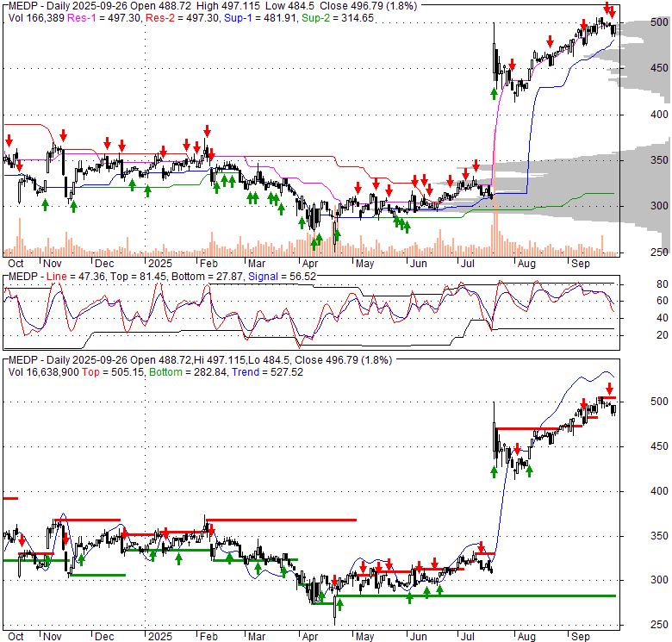Click Oct on top chart date axis
This screenshot has width=672, height=642.
pos(16,264)
